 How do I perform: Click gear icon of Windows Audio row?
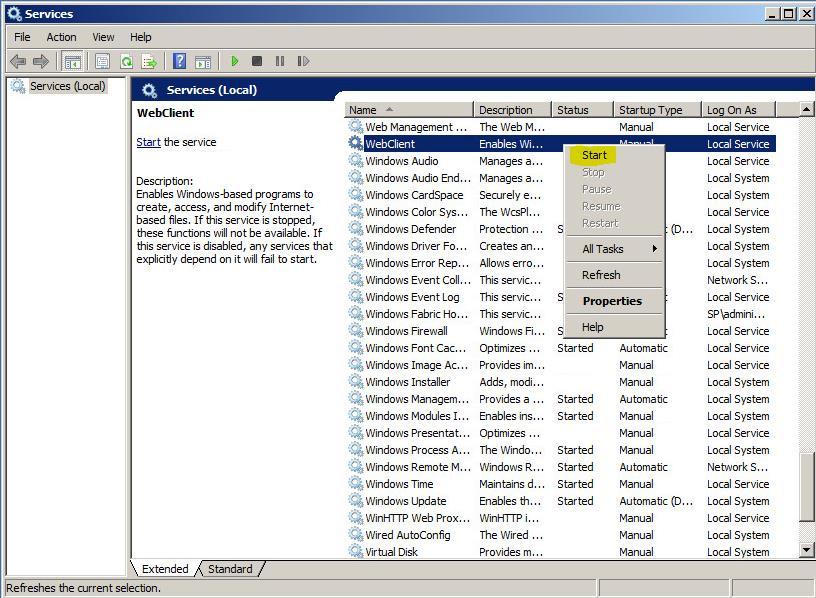[x=356, y=160]
